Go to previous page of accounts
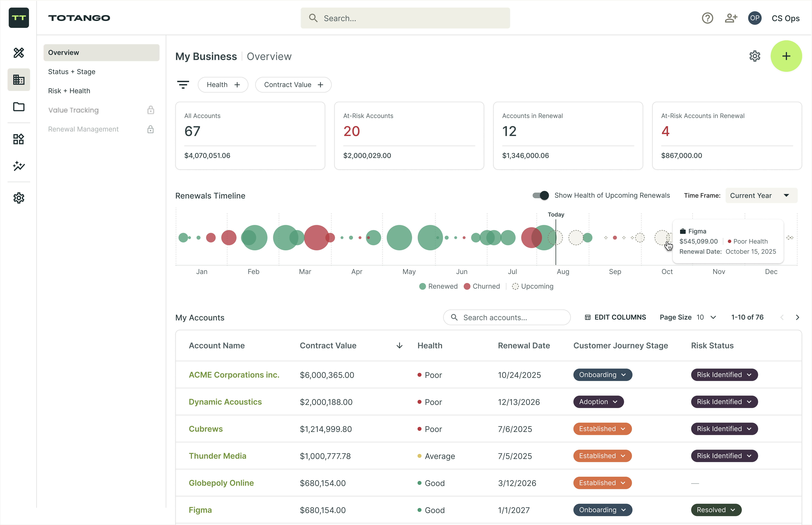Image resolution: width=812 pixels, height=525 pixels. 782,317
